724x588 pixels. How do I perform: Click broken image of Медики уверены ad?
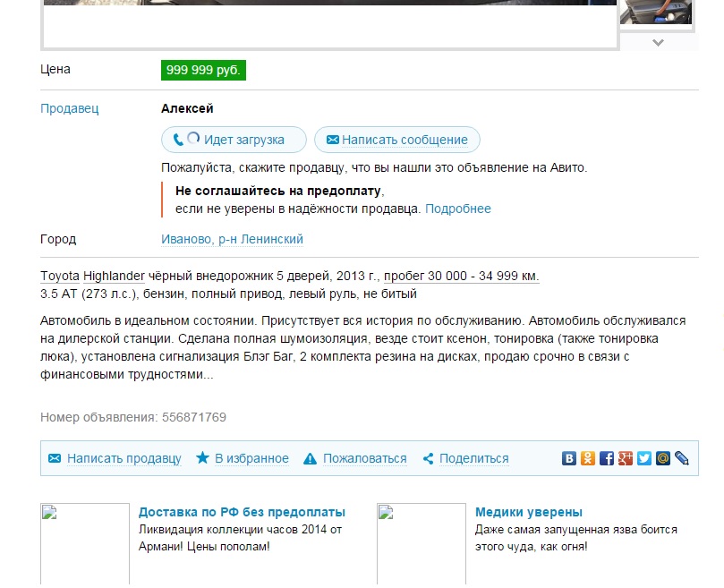click(422, 544)
